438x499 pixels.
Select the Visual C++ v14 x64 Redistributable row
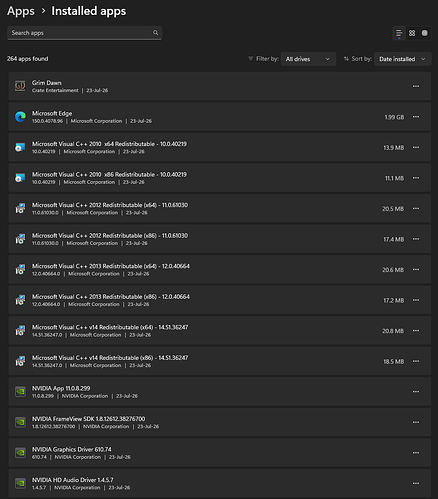point(220,331)
